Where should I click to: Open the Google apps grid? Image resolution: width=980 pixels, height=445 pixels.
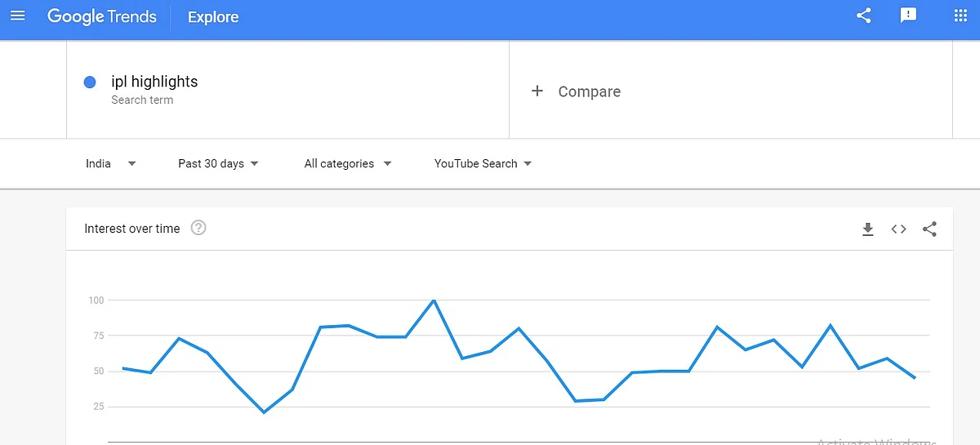coord(960,16)
